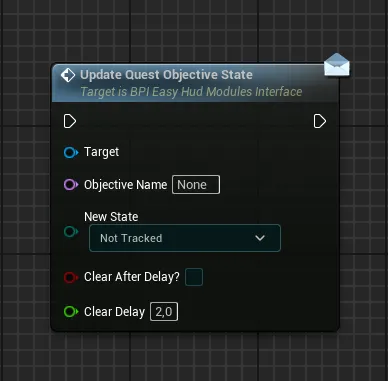
Task: Click the Objective Name value field
Action: click(x=196, y=184)
